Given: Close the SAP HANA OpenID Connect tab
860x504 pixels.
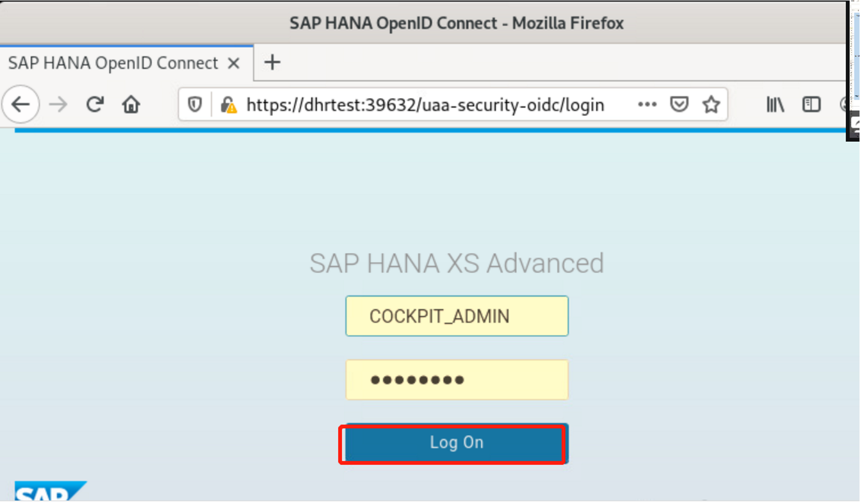Looking at the screenshot, I should pos(233,63).
